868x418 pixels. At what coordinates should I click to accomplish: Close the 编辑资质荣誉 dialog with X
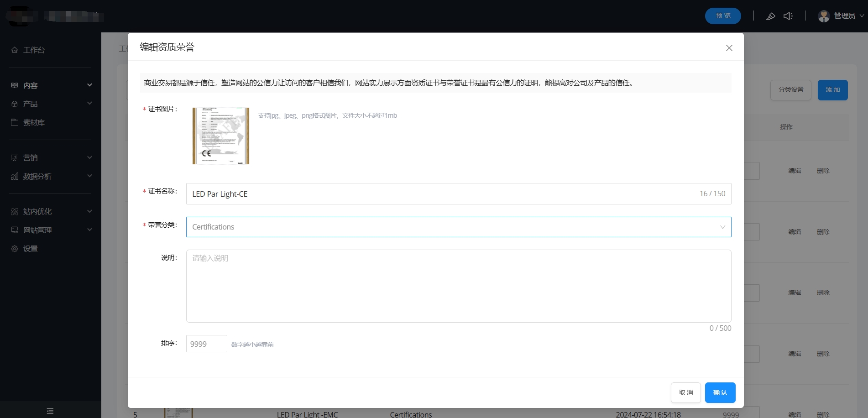pos(729,48)
